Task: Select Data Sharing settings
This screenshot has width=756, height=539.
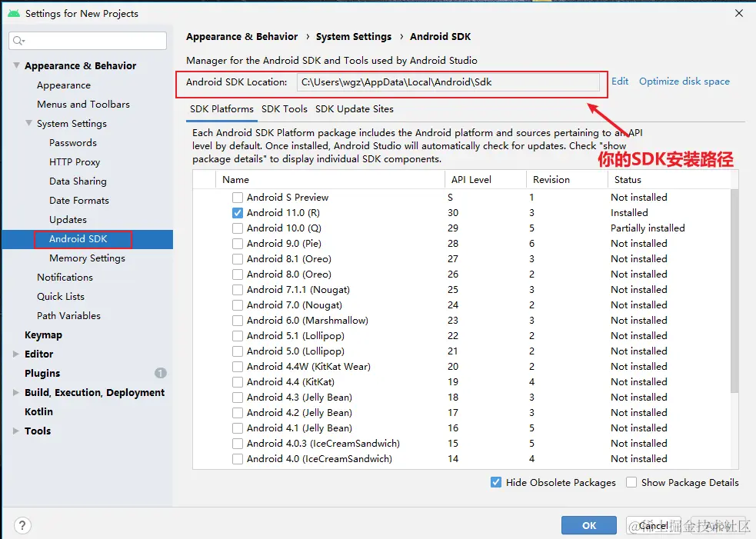Action: coord(78,181)
